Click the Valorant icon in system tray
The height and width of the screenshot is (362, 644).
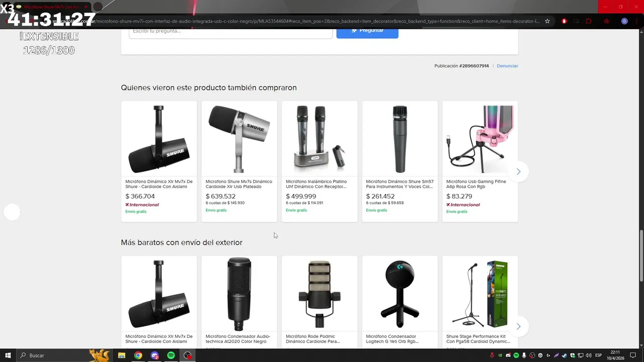[x=492, y=355]
